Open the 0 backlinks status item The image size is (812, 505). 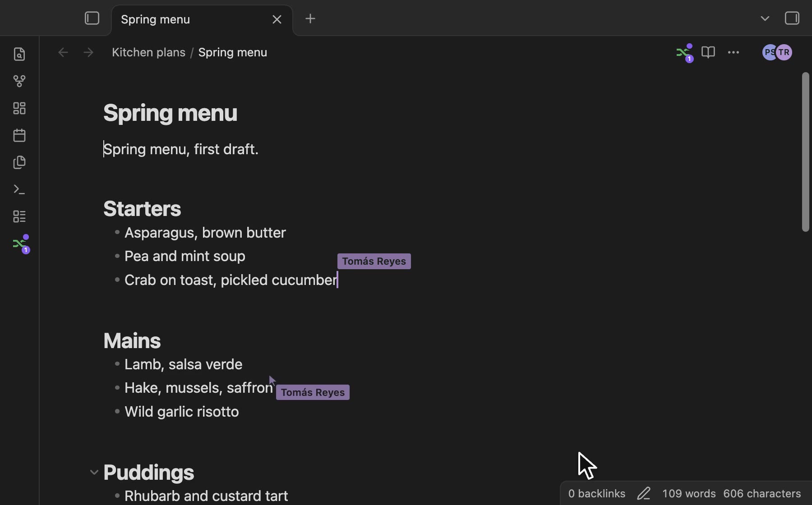pos(597,493)
